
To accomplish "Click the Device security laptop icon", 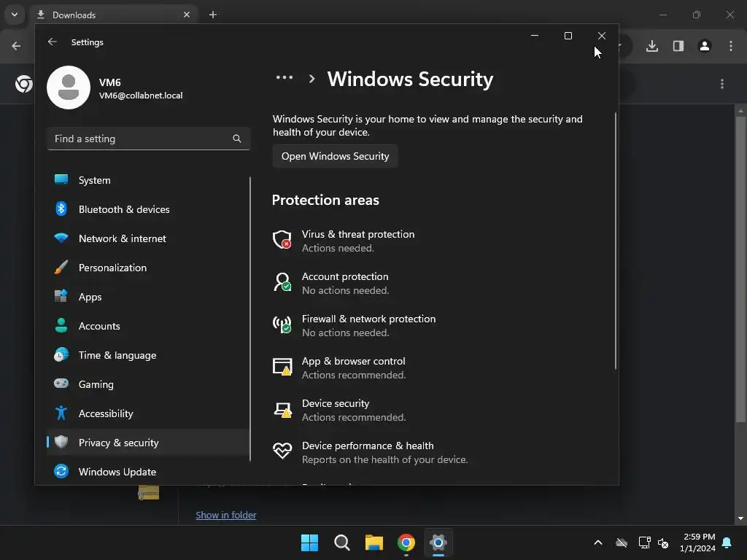I will click(282, 410).
